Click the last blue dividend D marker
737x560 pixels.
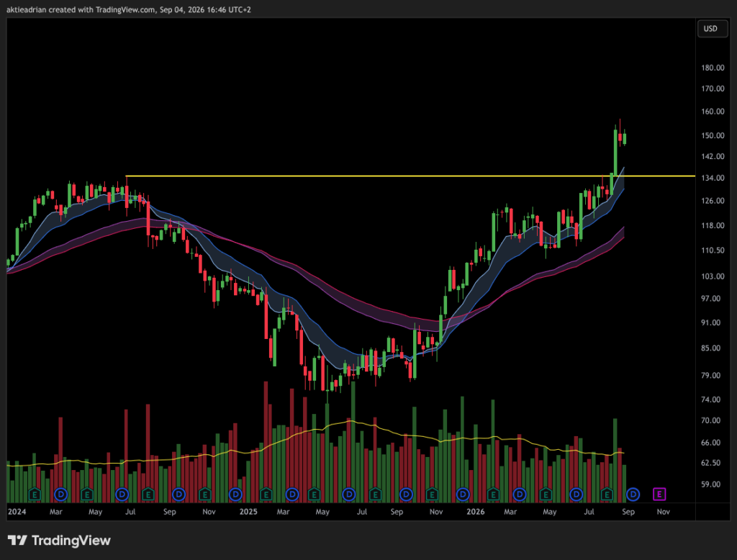click(633, 494)
